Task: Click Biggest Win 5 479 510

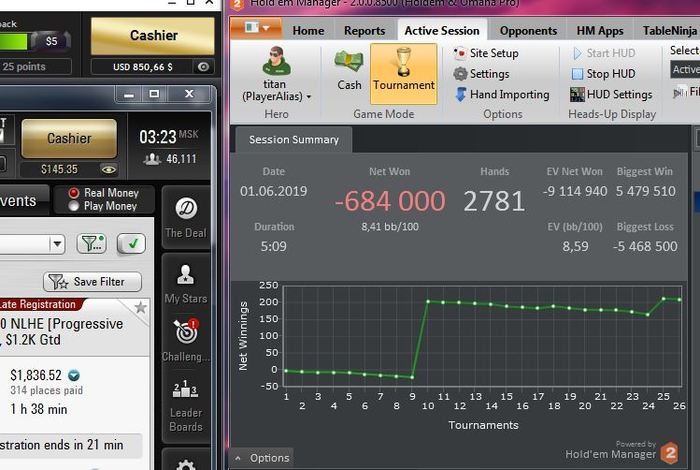Action: pos(646,191)
